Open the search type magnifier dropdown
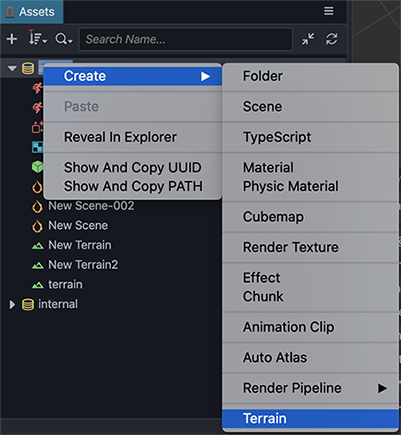The image size is (401, 435). click(x=63, y=39)
